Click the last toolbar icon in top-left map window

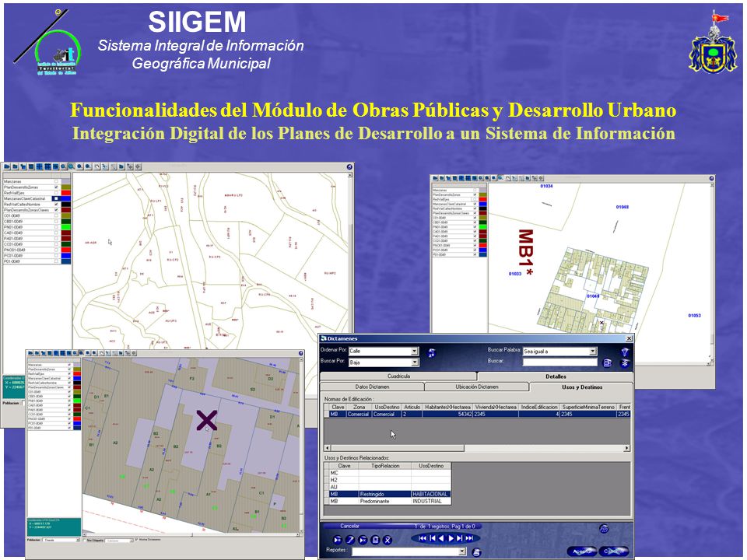tap(139, 166)
